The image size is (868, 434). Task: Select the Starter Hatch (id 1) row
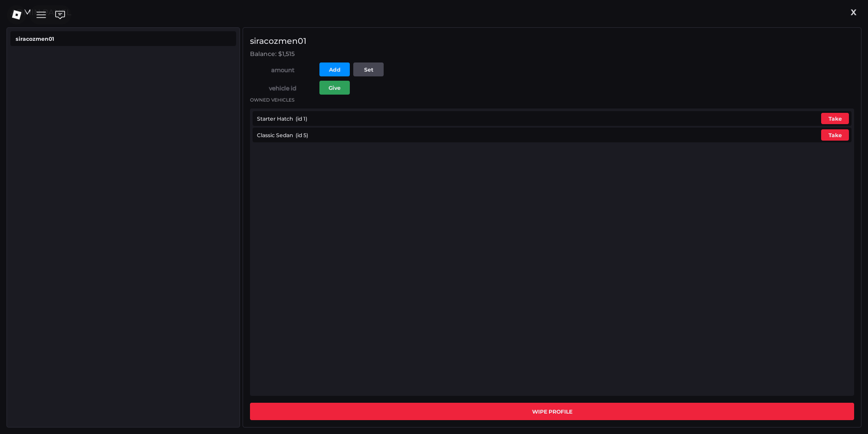(x=552, y=118)
